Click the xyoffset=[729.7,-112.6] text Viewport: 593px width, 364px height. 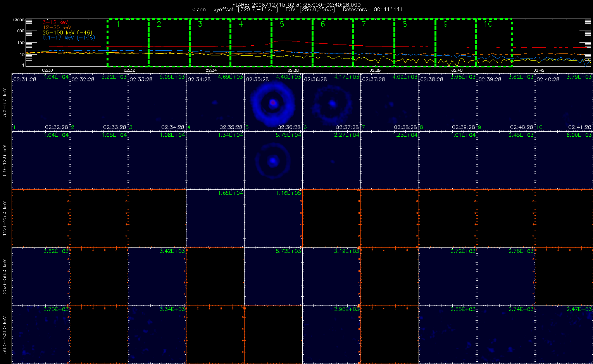pyautogui.click(x=246, y=9)
